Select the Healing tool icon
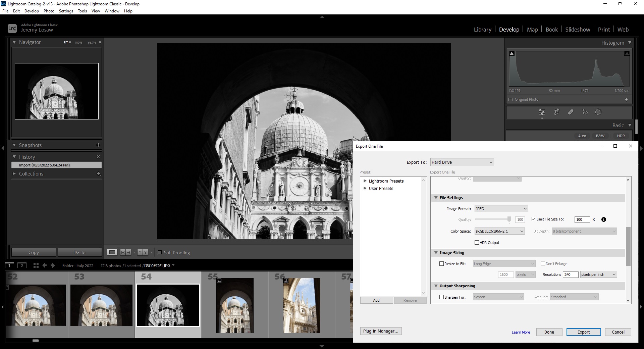The height and width of the screenshot is (349, 644). point(571,112)
